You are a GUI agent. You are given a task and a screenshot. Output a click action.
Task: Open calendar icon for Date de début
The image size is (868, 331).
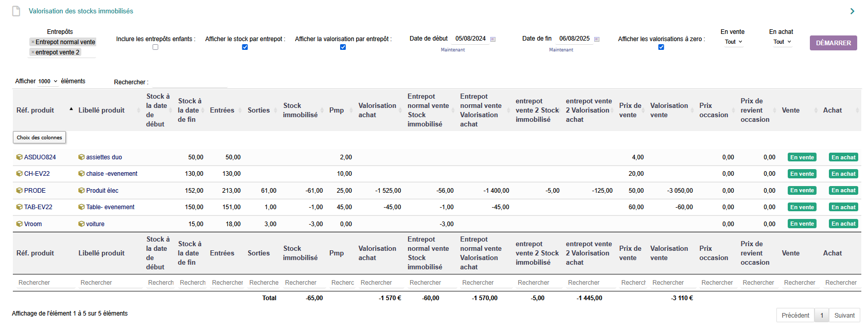tap(493, 39)
